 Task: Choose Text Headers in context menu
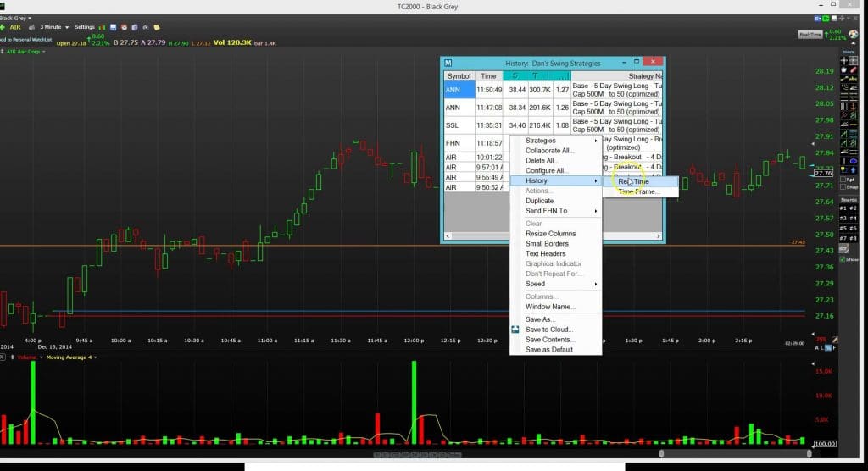(x=556, y=253)
